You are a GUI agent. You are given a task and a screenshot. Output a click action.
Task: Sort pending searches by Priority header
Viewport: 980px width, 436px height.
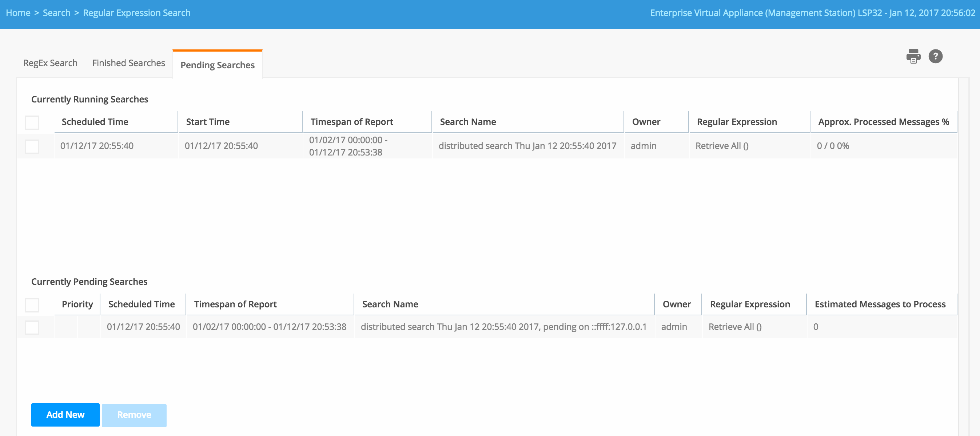click(x=77, y=304)
